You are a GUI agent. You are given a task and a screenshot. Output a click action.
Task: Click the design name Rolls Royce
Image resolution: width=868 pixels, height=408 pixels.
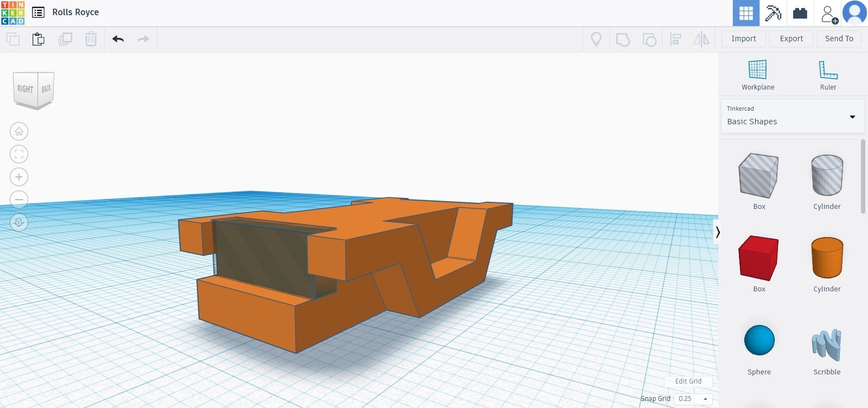tap(75, 12)
